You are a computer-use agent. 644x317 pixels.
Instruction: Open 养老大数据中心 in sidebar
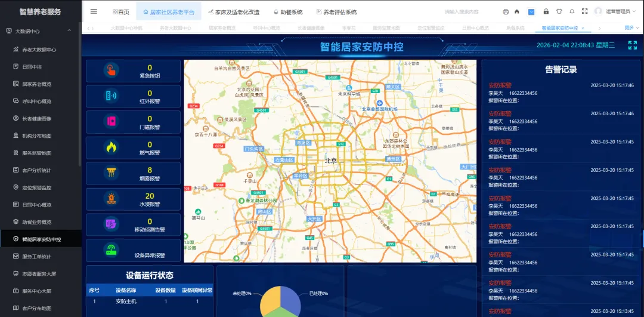[41, 50]
